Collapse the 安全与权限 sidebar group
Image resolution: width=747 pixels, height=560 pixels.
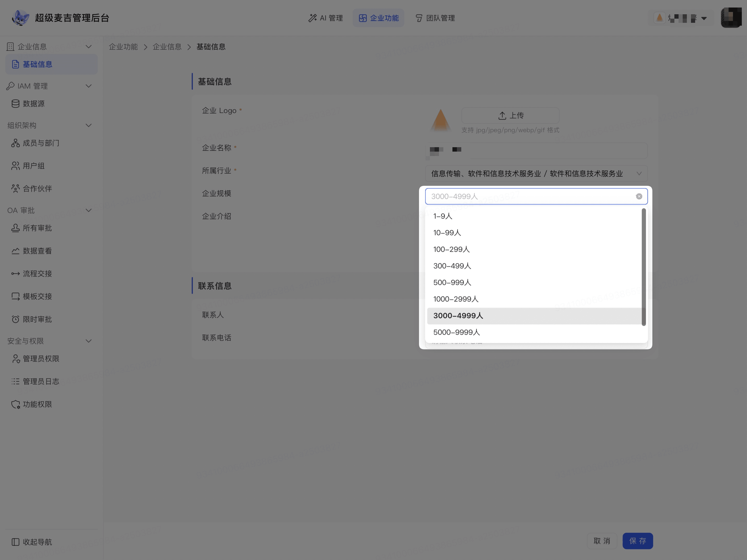click(88, 341)
